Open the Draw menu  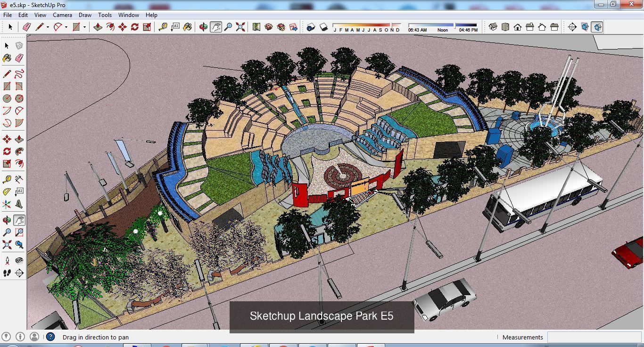tap(85, 15)
